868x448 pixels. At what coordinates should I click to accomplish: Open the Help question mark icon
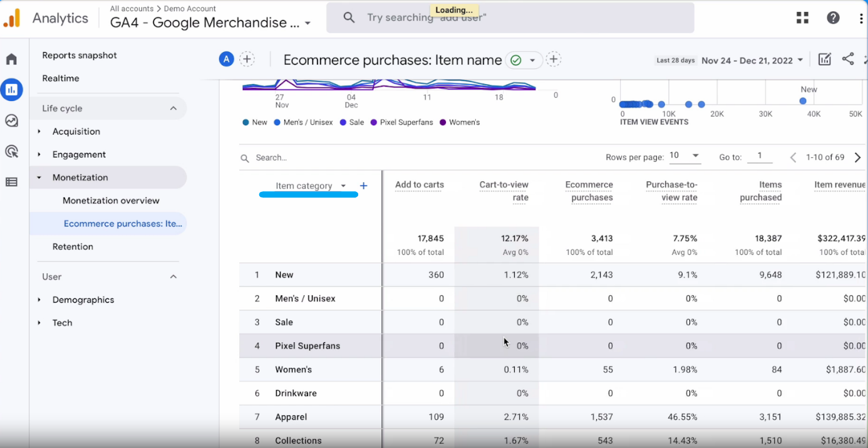pyautogui.click(x=833, y=18)
